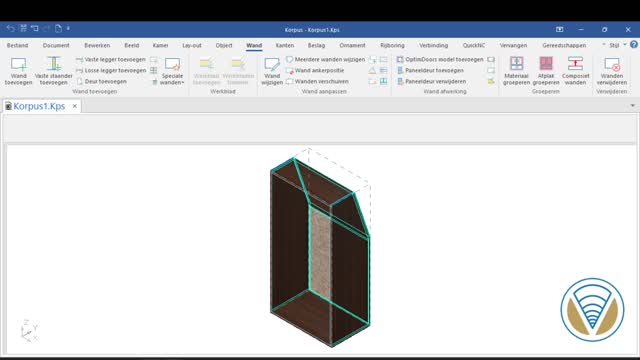The width and height of the screenshot is (640, 360).
Task: Switch to the Vervangen tab
Action: coord(513,45)
